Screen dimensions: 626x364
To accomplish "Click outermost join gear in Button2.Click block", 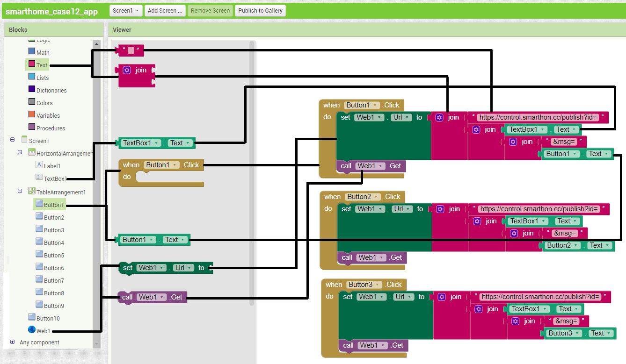I will click(440, 209).
